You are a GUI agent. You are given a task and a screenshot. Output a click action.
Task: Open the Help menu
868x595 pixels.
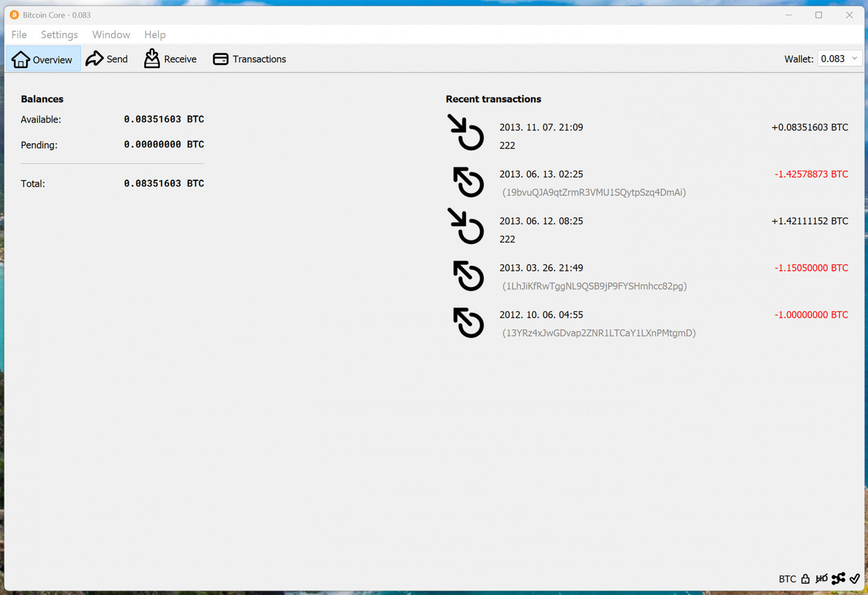point(155,35)
